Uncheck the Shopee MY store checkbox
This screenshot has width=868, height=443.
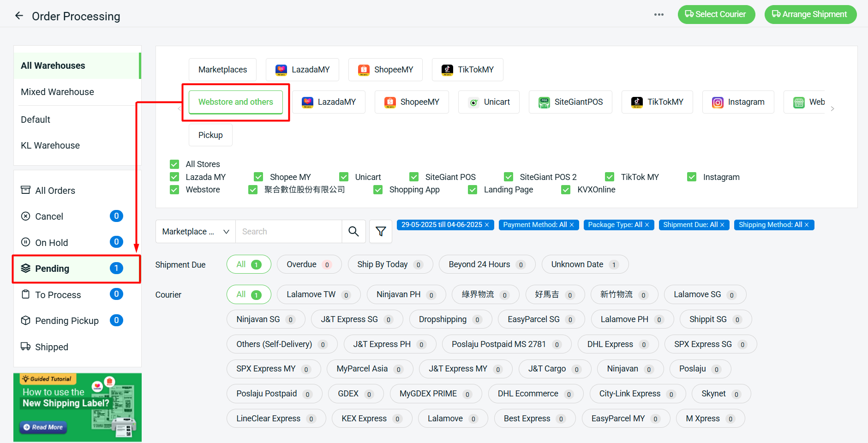coord(258,177)
